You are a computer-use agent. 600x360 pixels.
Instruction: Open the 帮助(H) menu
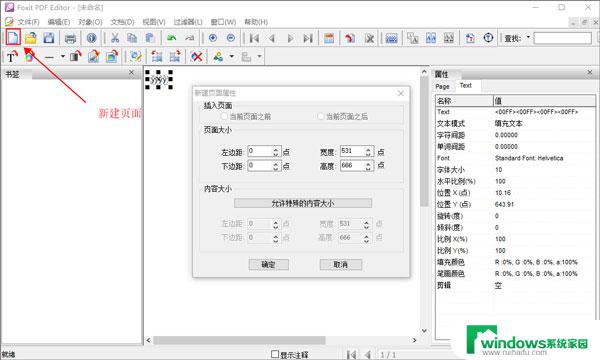pyautogui.click(x=256, y=22)
